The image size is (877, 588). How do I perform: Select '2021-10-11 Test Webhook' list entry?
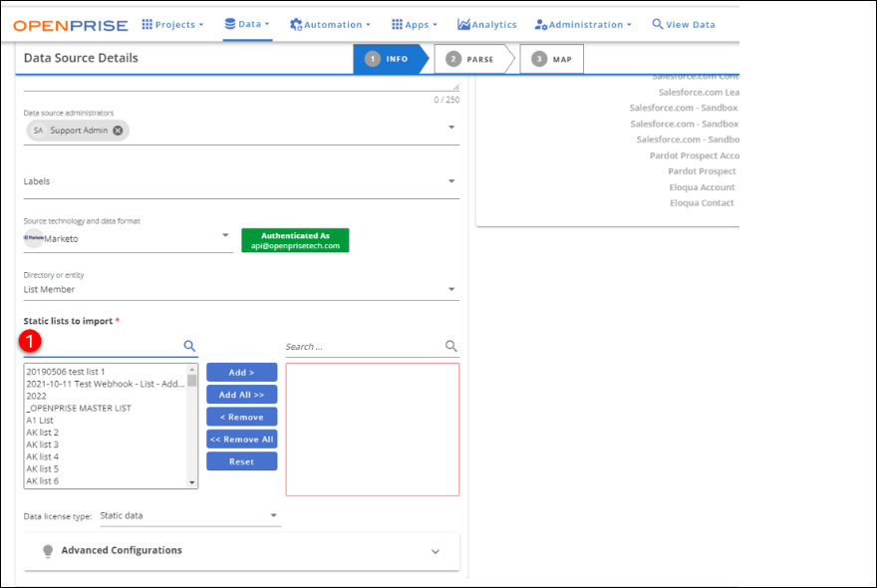[106, 384]
